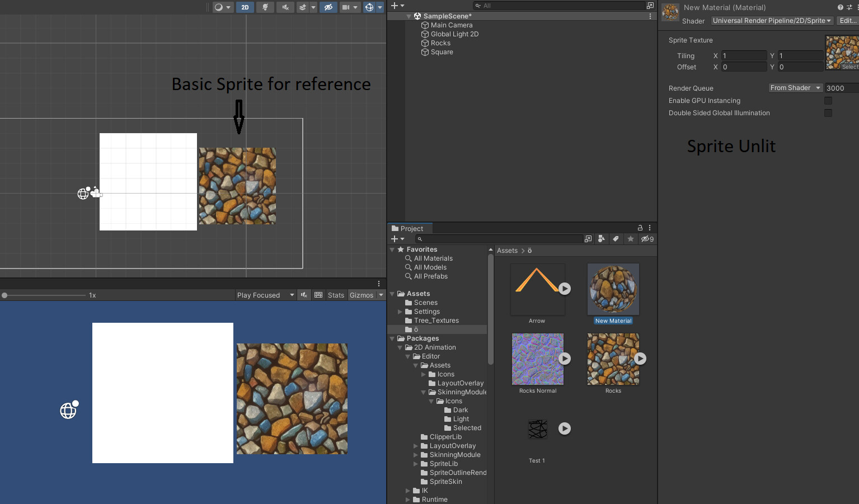The height and width of the screenshot is (504, 859).
Task: Select the search by label tag icon
Action: 616,239
